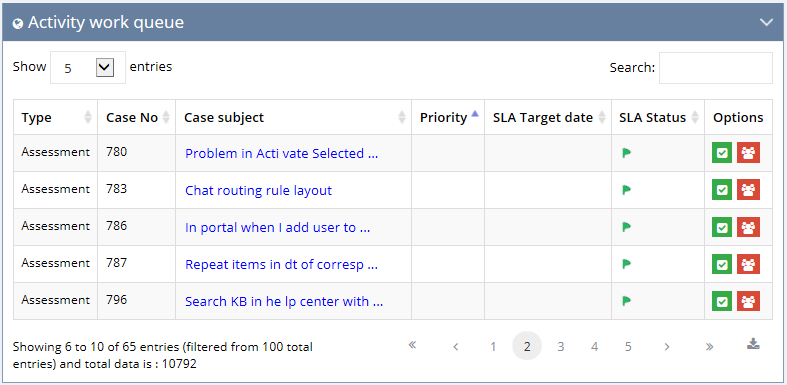Click the Search input field
787x385 pixels.
pyautogui.click(x=716, y=68)
